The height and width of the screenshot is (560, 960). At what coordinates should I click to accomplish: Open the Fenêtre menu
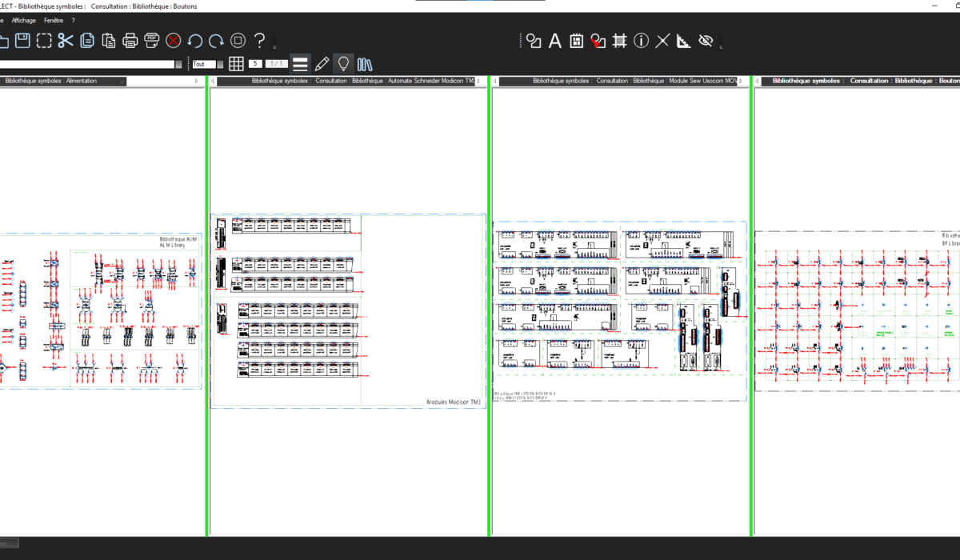point(54,20)
